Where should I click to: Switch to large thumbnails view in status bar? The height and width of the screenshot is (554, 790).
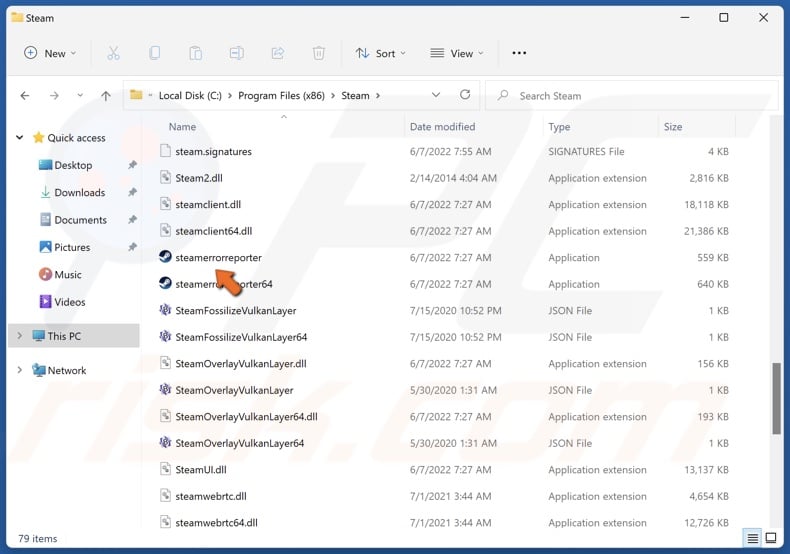click(770, 539)
